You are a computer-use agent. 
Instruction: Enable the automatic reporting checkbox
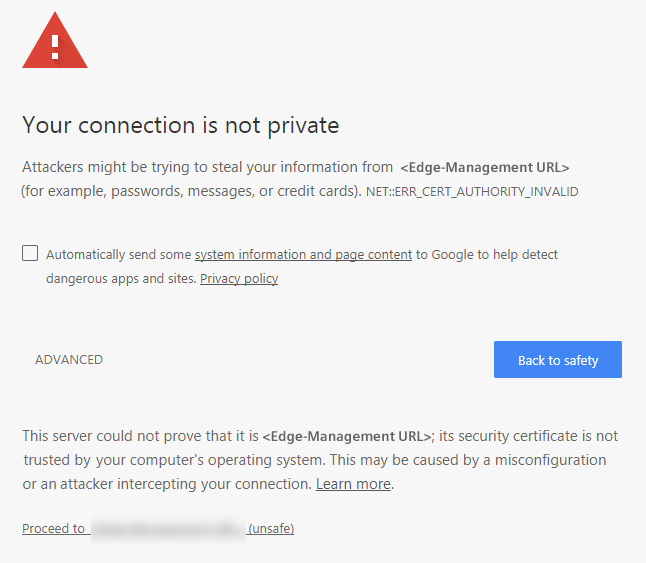coord(30,254)
